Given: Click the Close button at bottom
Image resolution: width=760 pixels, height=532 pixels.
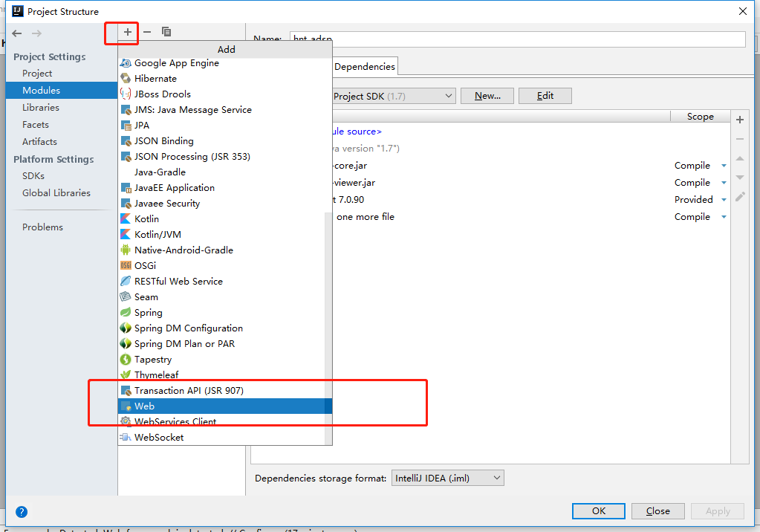Looking at the screenshot, I should click(x=657, y=511).
